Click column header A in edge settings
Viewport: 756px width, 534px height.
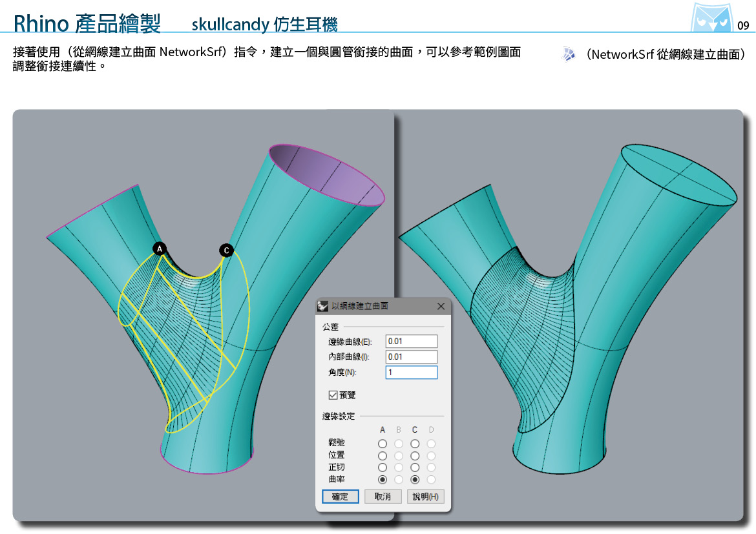383,430
